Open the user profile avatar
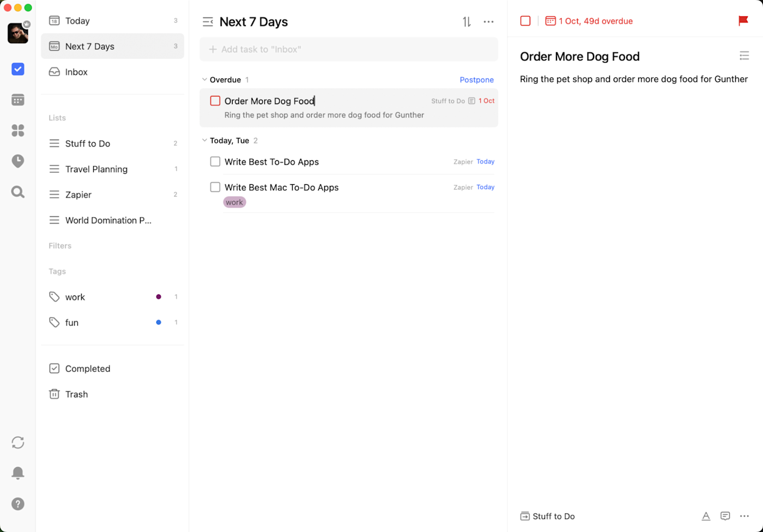The height and width of the screenshot is (532, 763). (x=18, y=33)
